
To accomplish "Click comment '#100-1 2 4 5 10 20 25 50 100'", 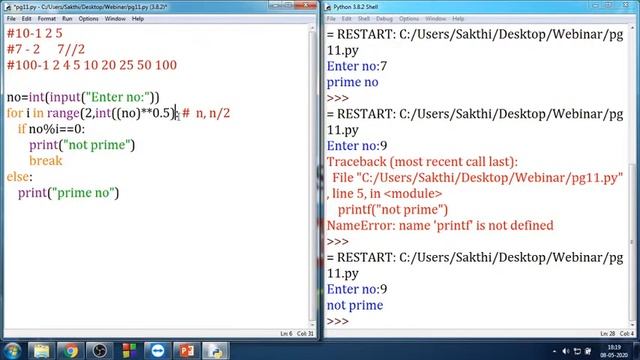I will coord(92,65).
